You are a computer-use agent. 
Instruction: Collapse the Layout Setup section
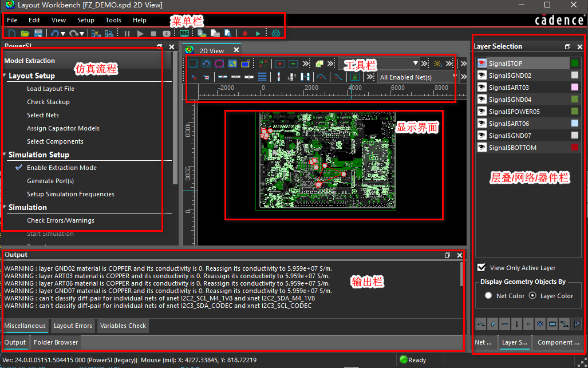5,76
